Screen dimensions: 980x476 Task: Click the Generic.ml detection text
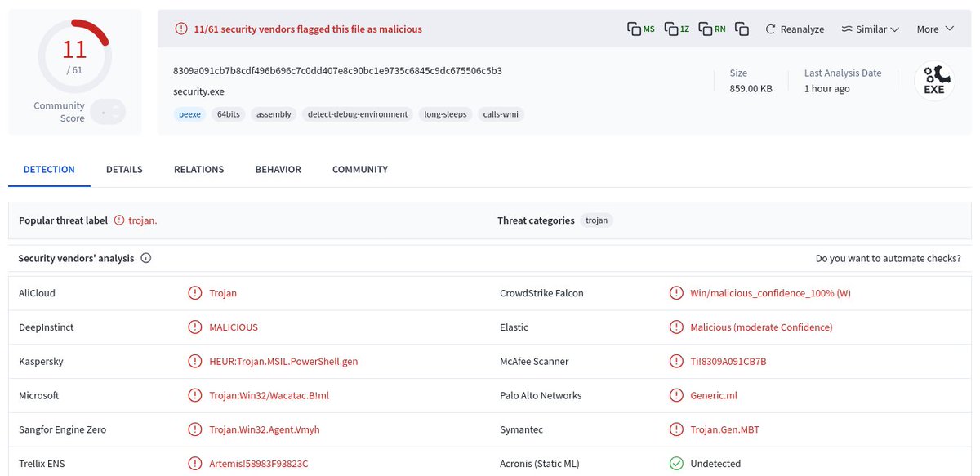pos(714,395)
